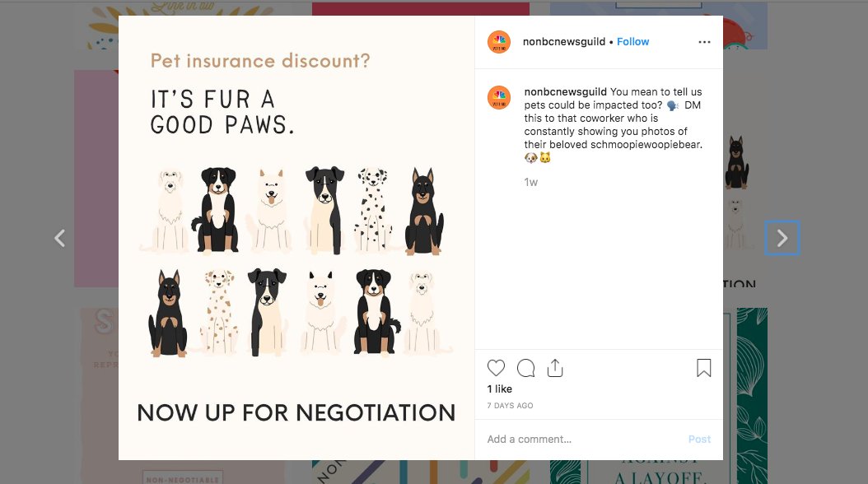Click the avatar beside the caption
The height and width of the screenshot is (484, 868).
499,97
